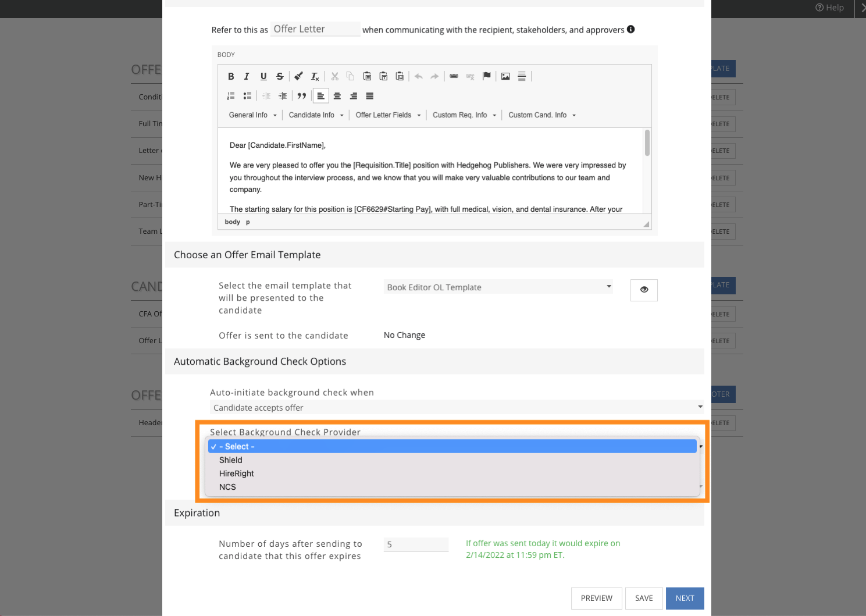The image size is (866, 616).
Task: Apply italic formatting in the editor toolbar
Action: (247, 76)
